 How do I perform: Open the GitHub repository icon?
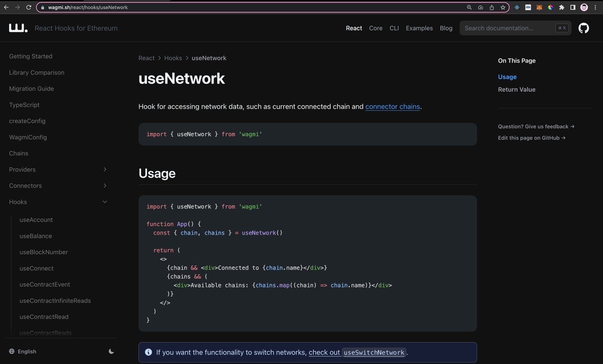coord(583,28)
